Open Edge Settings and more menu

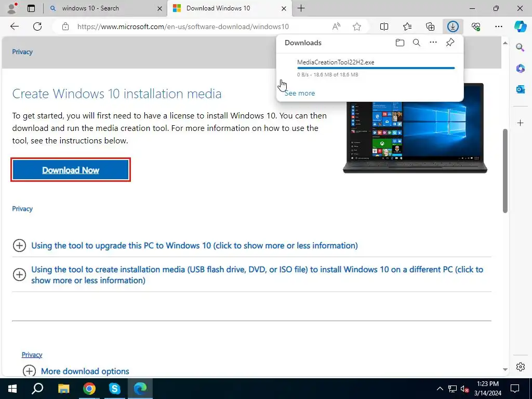(x=498, y=26)
